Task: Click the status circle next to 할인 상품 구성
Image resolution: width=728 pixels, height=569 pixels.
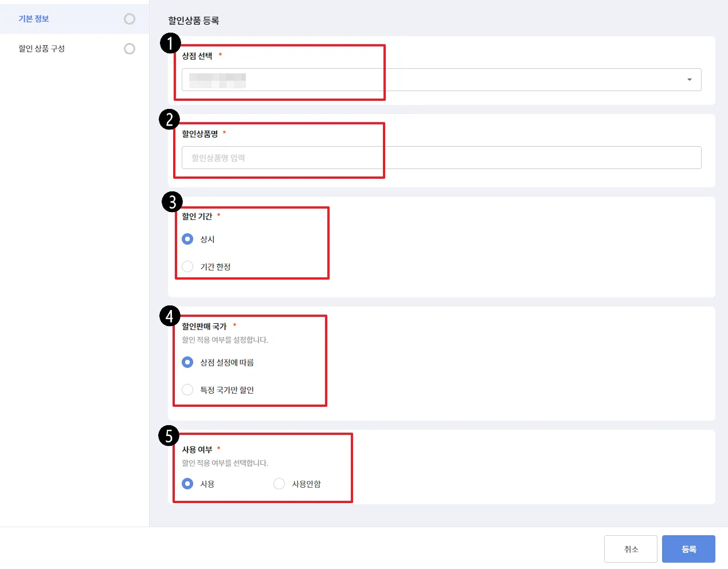Action: [130, 49]
